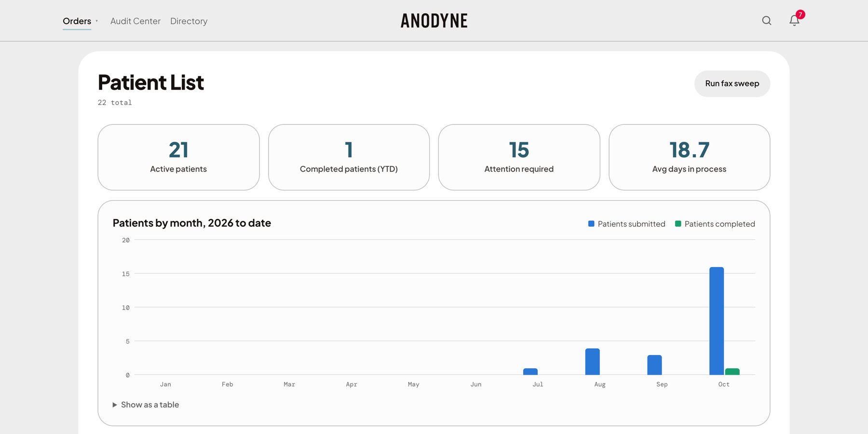This screenshot has height=434, width=868.
Task: Open notifications bell with 7 badge
Action: coord(796,19)
